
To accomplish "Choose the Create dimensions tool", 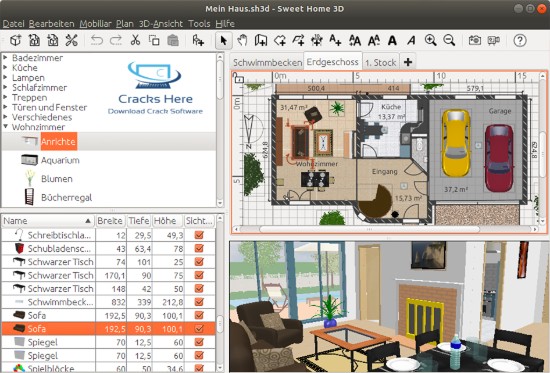I will (x=317, y=40).
